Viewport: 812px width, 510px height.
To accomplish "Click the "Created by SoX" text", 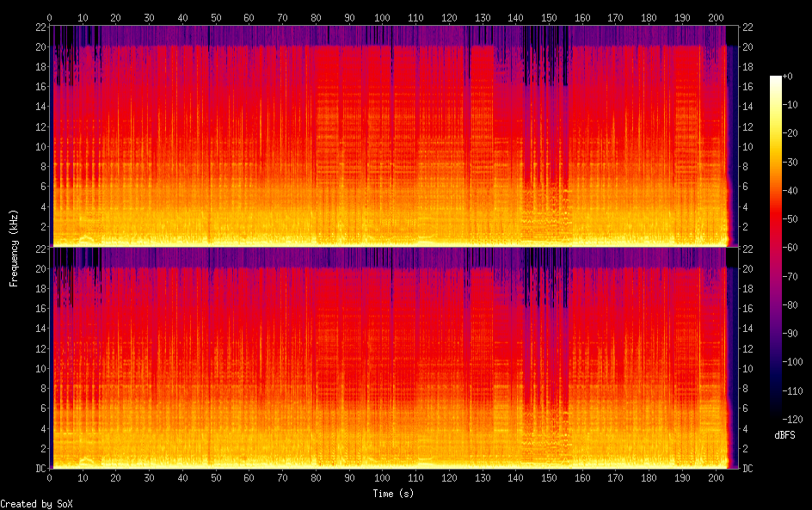I will 36,503.
